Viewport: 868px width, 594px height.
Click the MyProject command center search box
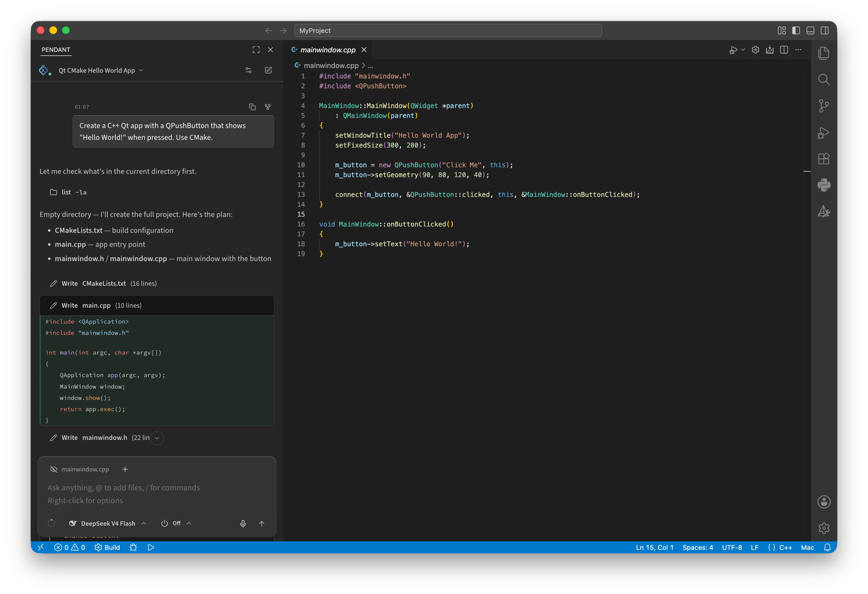point(448,31)
